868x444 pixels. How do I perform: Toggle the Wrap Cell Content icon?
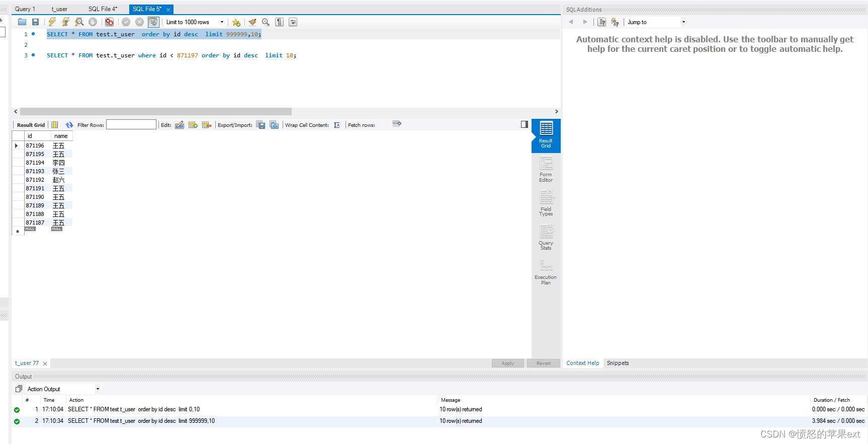pos(337,125)
